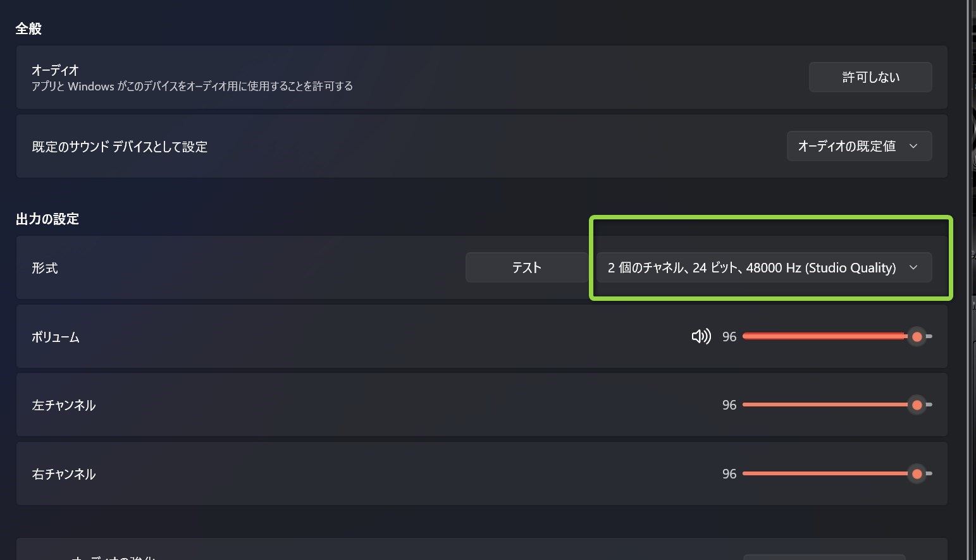Click the 出力の設定 section heading

(47, 219)
